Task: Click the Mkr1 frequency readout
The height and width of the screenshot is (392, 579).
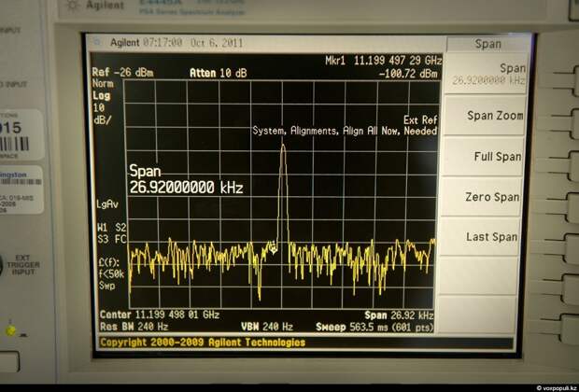Action: click(x=383, y=61)
